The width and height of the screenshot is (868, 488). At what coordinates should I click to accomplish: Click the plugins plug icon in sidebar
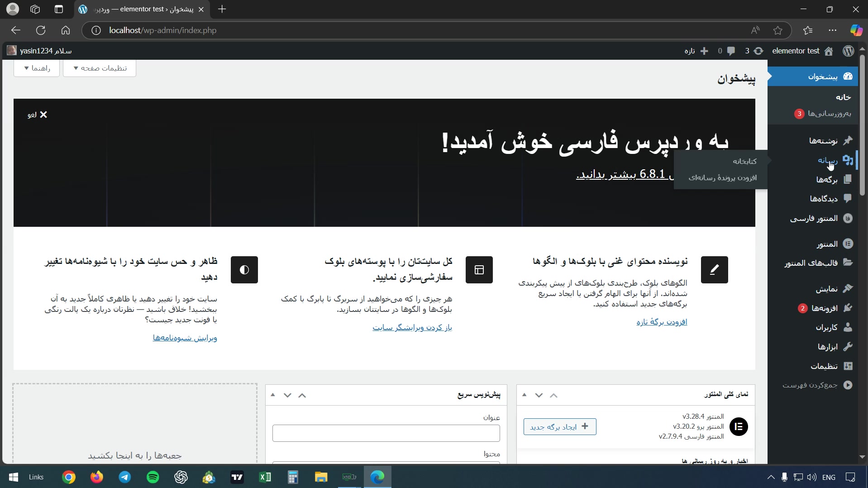tap(848, 308)
